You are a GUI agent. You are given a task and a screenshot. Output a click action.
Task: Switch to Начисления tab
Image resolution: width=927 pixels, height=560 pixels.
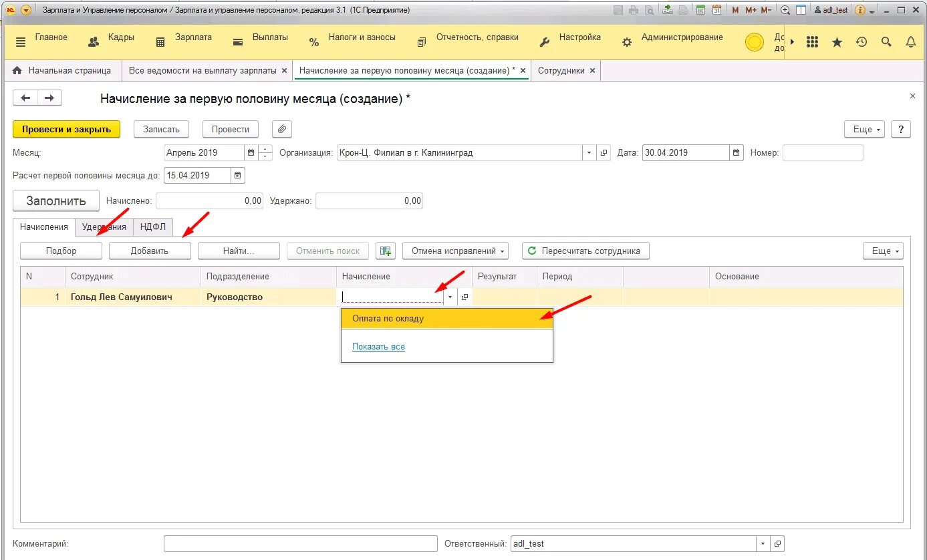tap(44, 227)
